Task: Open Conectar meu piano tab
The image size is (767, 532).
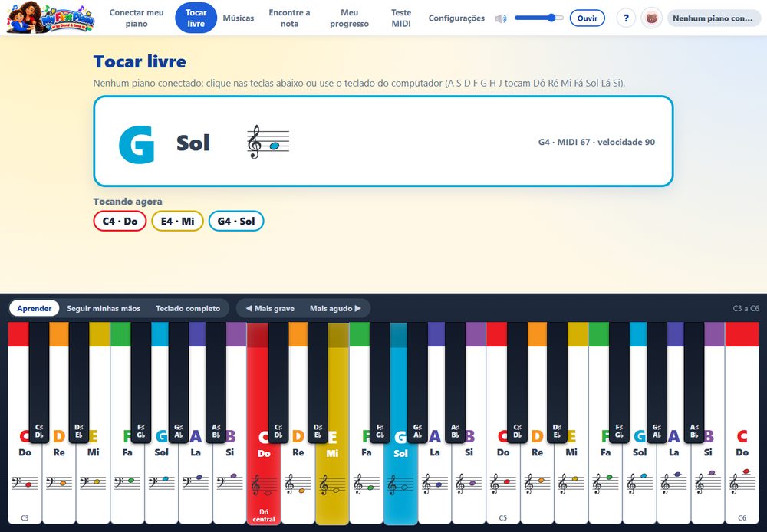Action: coord(137,18)
